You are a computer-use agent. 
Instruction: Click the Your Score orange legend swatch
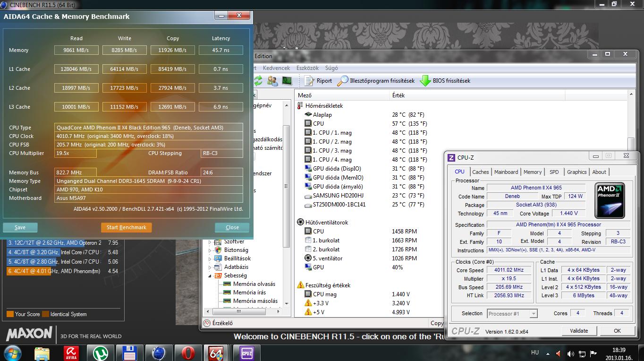[10, 314]
